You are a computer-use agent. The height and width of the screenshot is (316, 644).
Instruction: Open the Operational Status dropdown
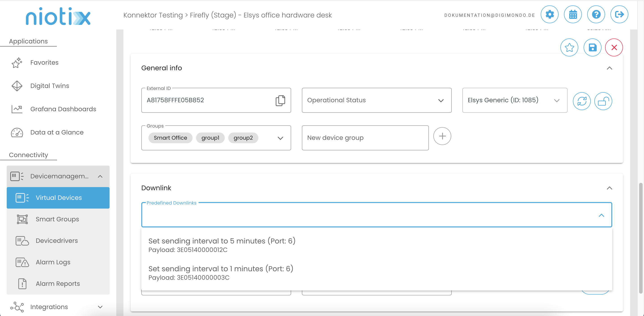376,100
